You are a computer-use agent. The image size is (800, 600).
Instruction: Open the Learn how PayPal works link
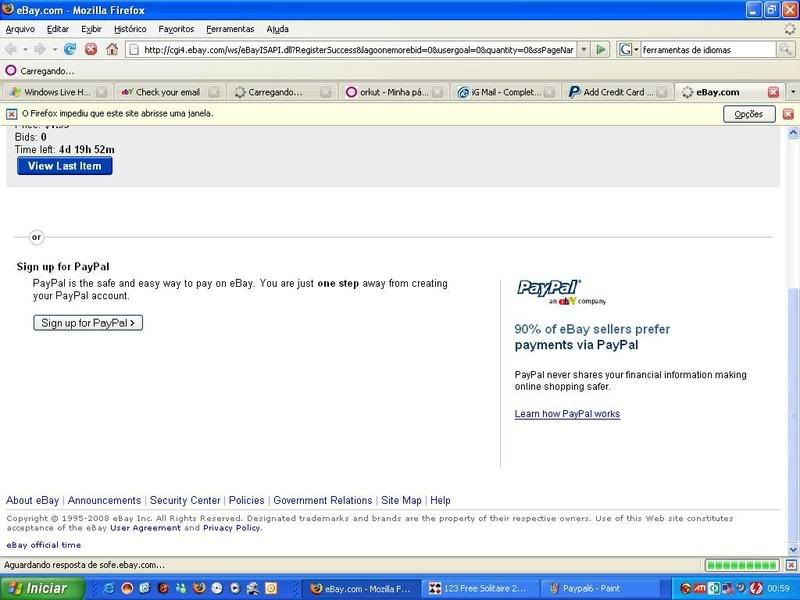tap(567, 414)
